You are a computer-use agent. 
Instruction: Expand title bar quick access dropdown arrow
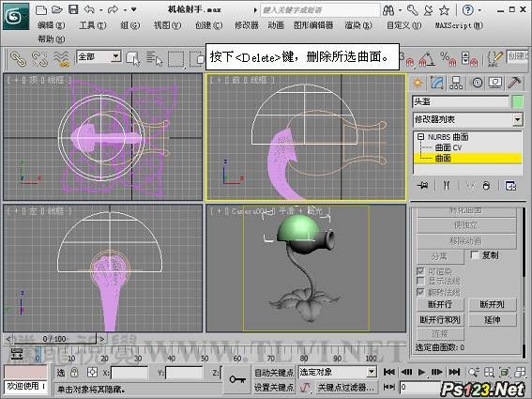(133, 9)
